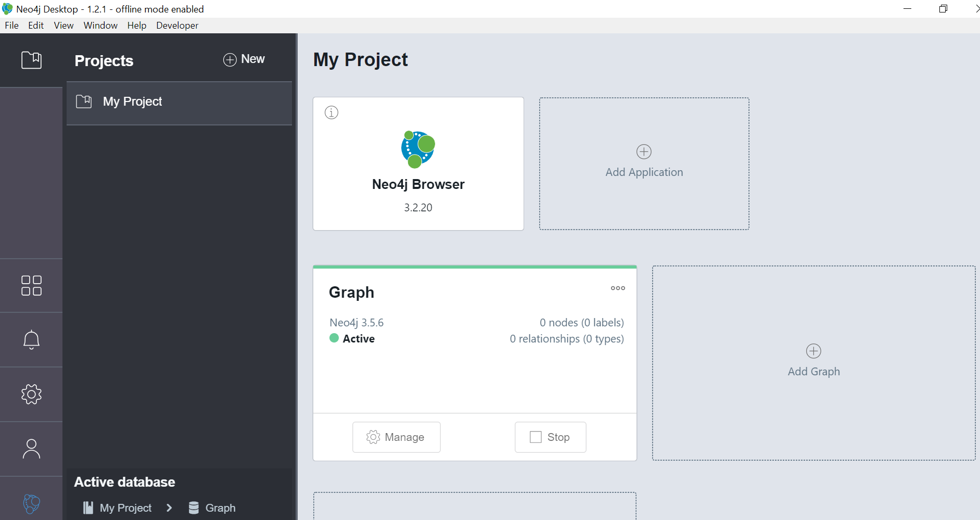Open notifications via the bell icon
This screenshot has width=980, height=520.
tap(31, 339)
